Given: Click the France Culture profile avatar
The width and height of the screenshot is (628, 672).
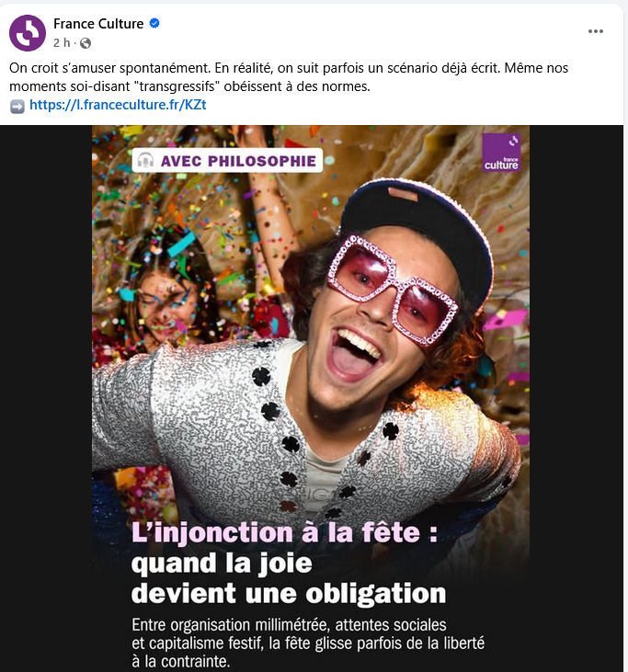Looking at the screenshot, I should (28, 33).
